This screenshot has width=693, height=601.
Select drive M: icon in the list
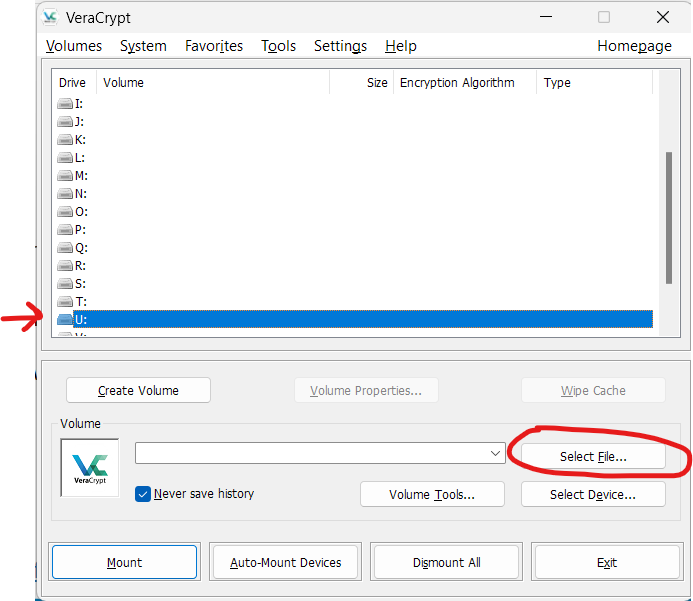pyautogui.click(x=65, y=176)
